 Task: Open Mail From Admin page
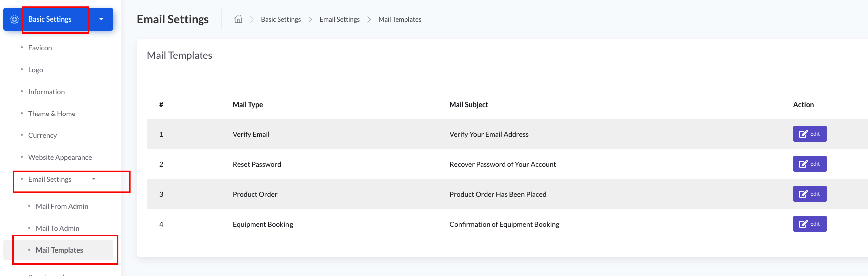[x=62, y=206]
